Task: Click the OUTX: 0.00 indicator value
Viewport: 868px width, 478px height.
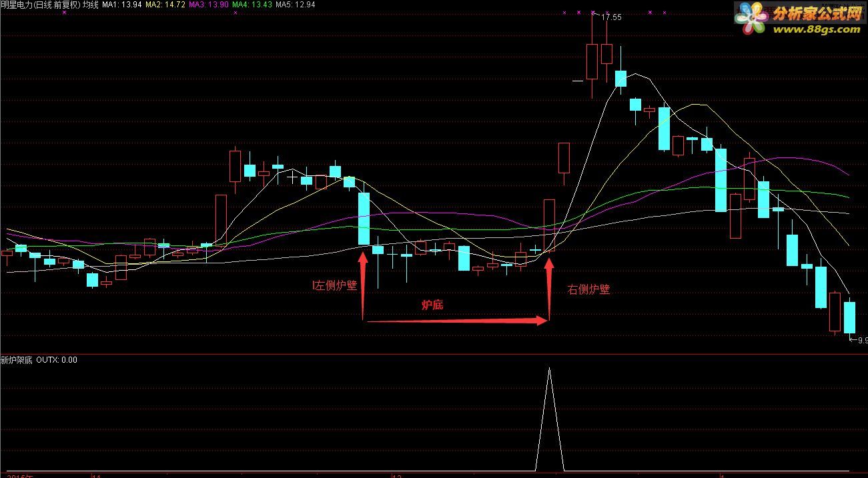Action: point(57,360)
